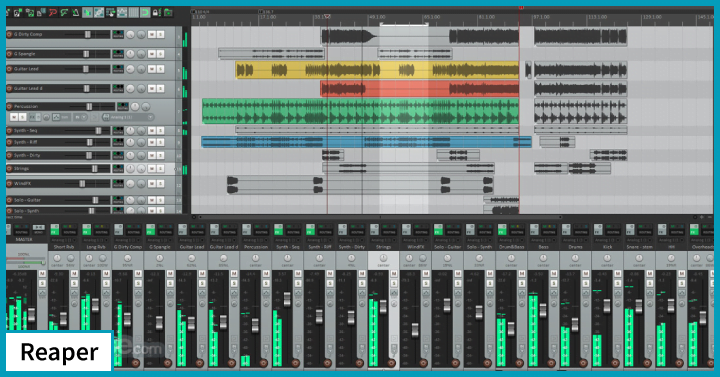Click the red record-arm button on Strings track
The height and width of the screenshot is (377, 720).
click(x=9, y=169)
